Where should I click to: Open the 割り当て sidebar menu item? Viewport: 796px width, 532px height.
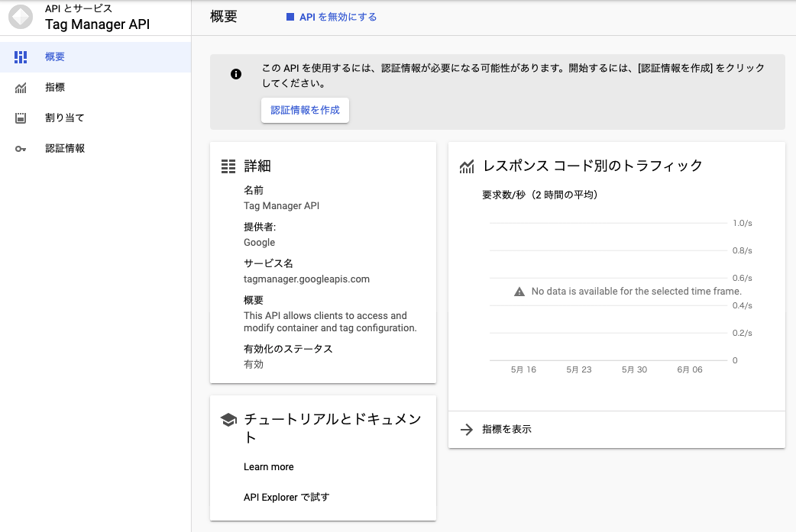click(x=95, y=118)
